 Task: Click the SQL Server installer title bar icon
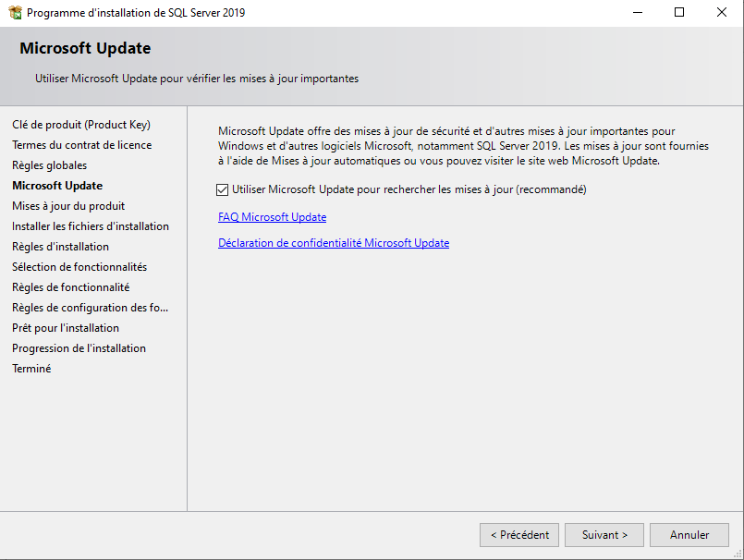coord(15,13)
